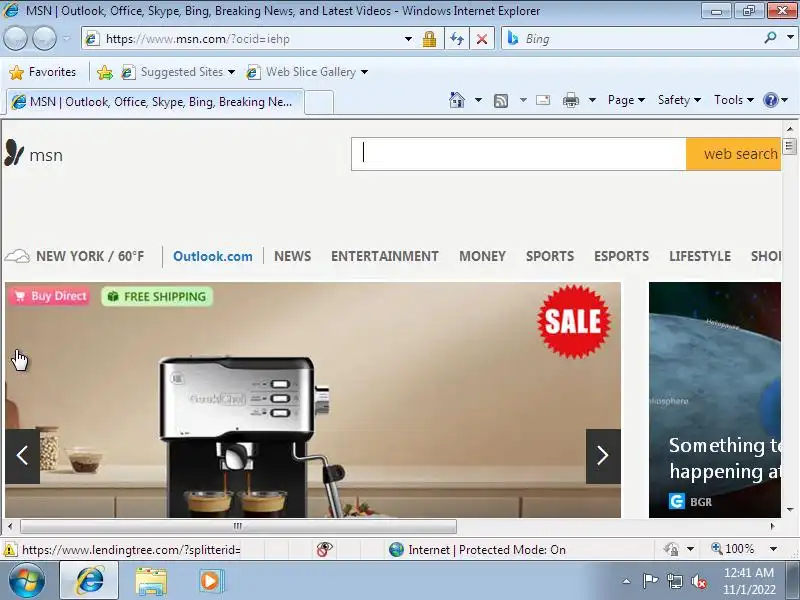800x600 pixels.
Task: Click the muted volume tray icon
Action: 698,581
